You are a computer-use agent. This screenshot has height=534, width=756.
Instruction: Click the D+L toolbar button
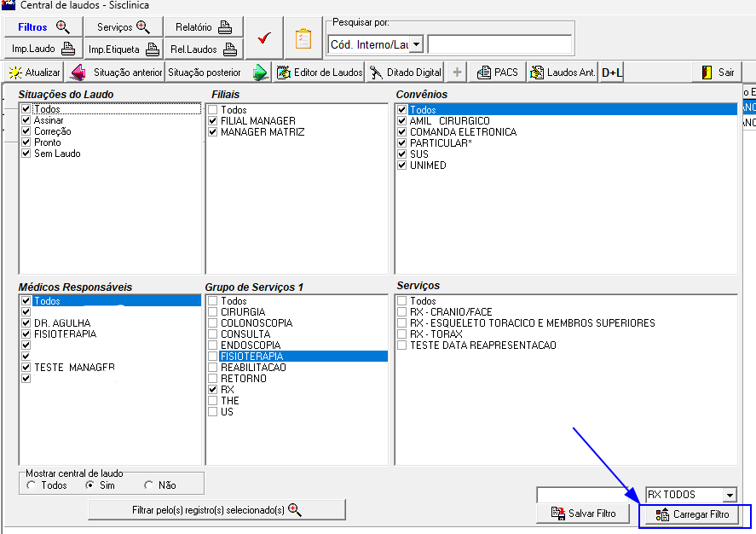[611, 73]
